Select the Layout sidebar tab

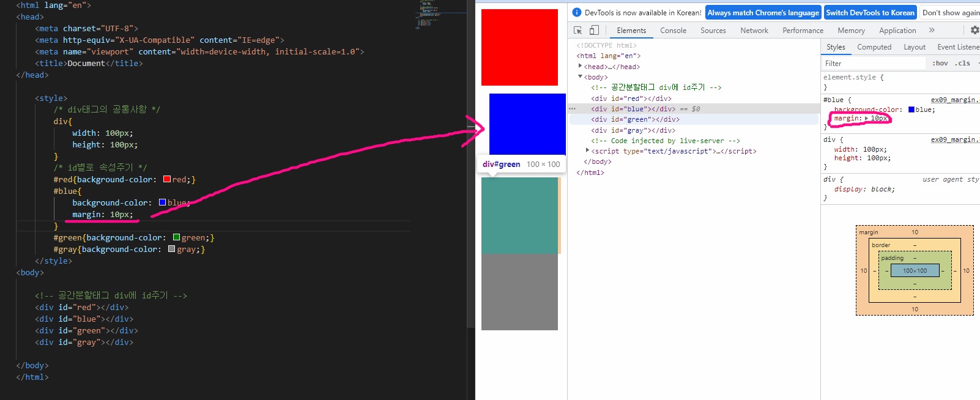pos(915,47)
